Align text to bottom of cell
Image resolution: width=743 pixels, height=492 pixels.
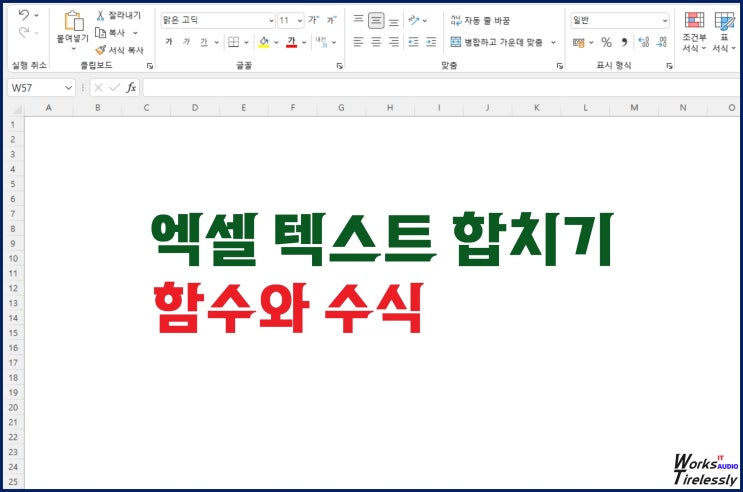point(394,21)
